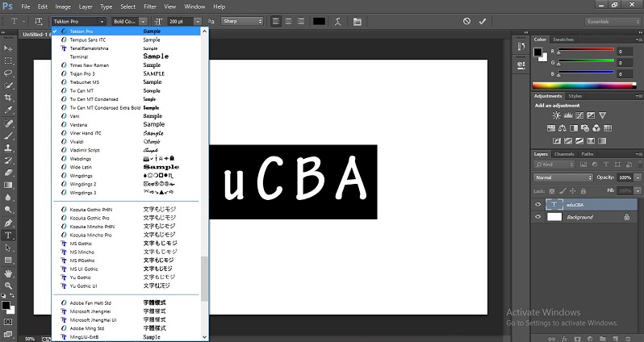Screen dimensions: 644x342
Task: Select the eduCBA layer thumbnail
Action: tap(554, 204)
